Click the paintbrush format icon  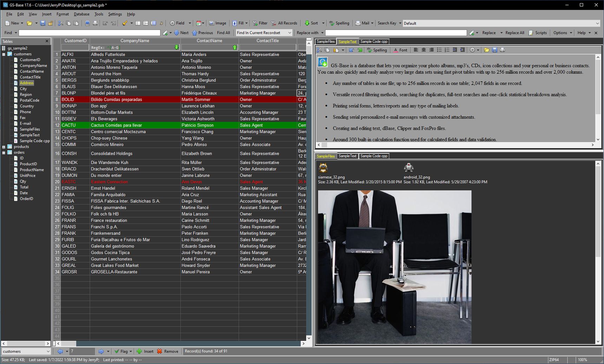pos(125,23)
